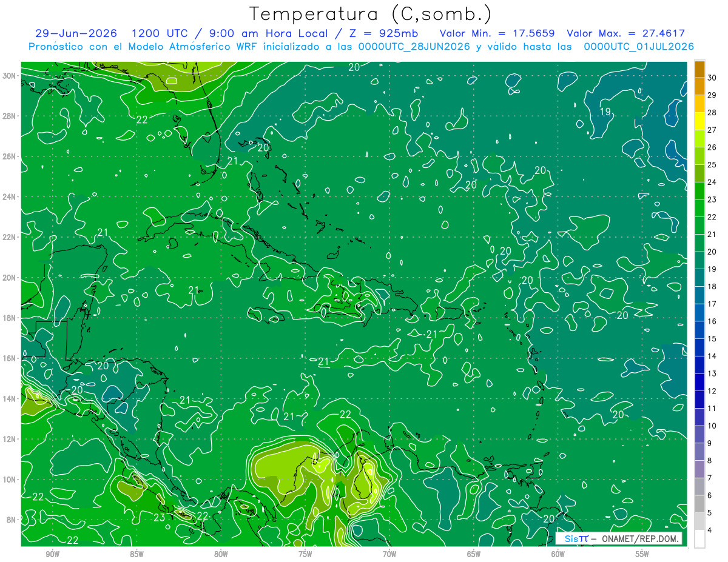Screen dimensions: 728x562
Task: Click the "65W" longitude axis label
Action: click(474, 554)
